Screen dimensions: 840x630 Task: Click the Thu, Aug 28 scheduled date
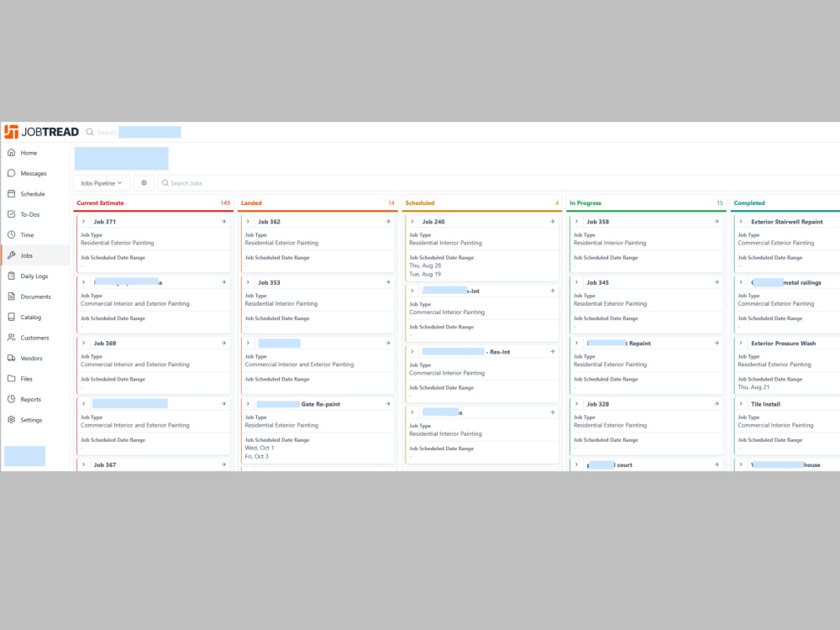coord(425,265)
